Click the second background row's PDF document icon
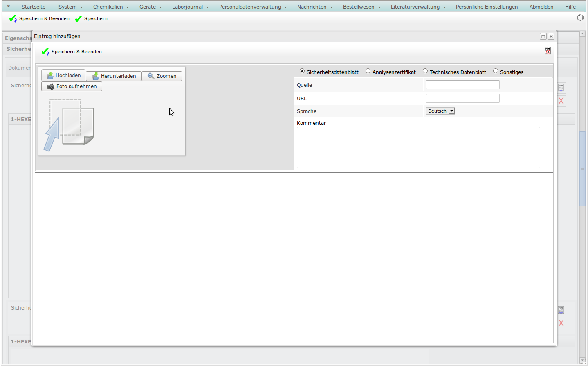588x366 pixels. [561, 310]
